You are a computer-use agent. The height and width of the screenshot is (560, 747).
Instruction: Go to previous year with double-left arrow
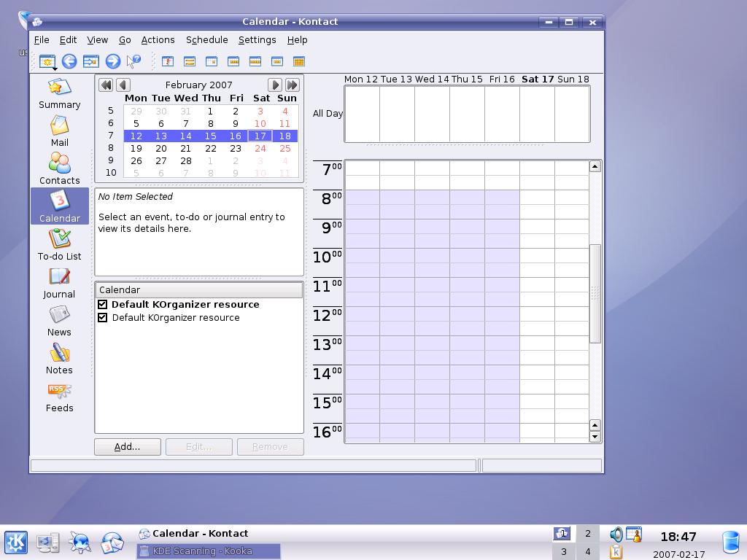(x=106, y=85)
